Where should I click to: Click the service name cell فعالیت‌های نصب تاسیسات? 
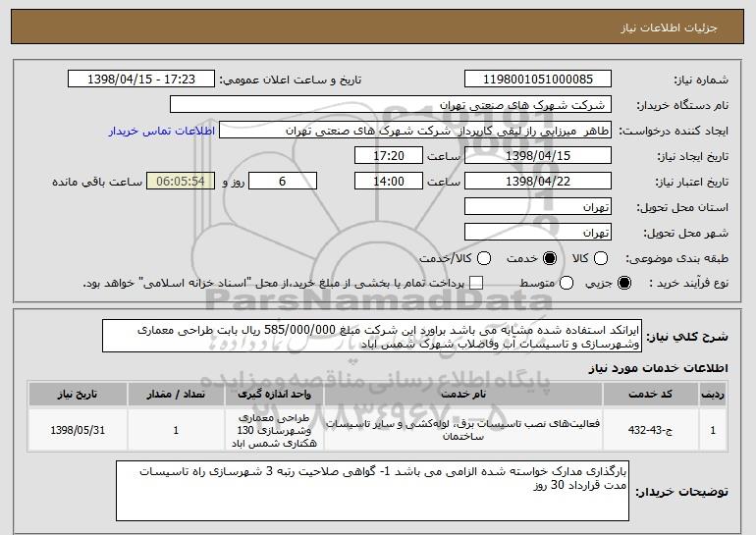click(463, 430)
